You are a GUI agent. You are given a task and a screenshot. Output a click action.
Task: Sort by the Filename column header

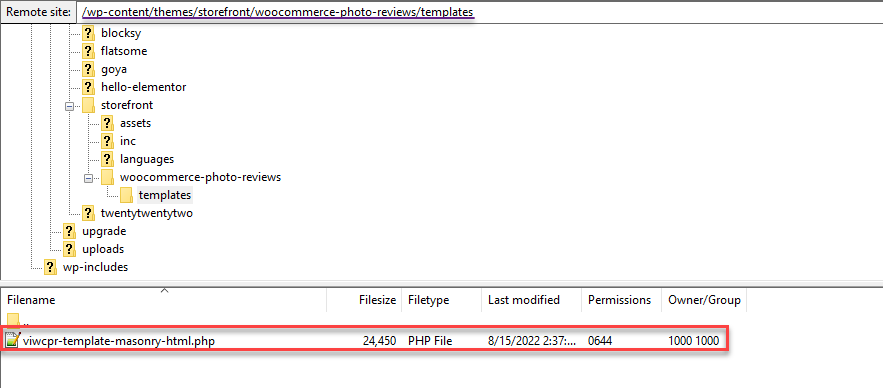[163, 300]
